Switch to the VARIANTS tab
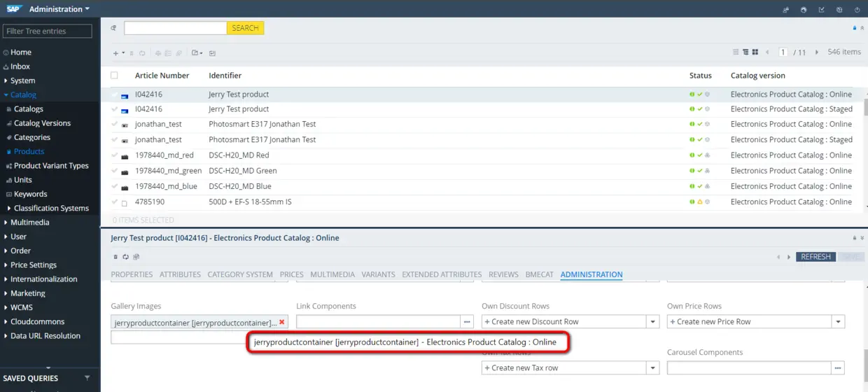 (378, 274)
